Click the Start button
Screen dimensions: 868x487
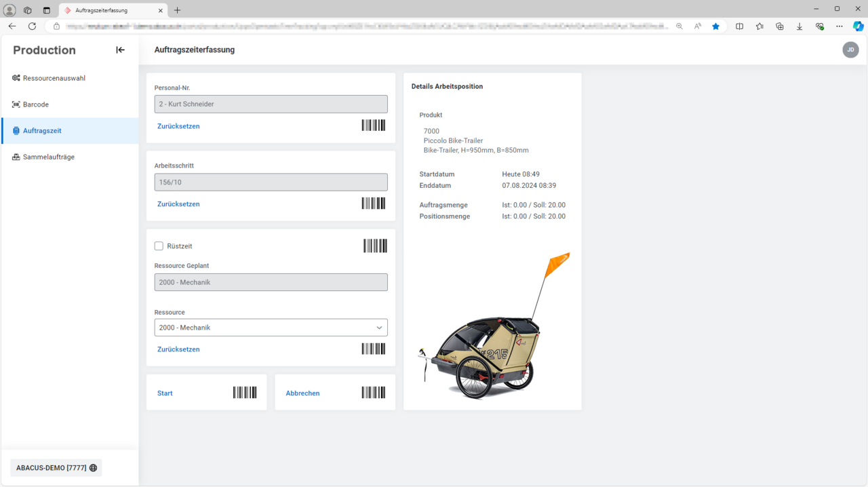pos(165,393)
